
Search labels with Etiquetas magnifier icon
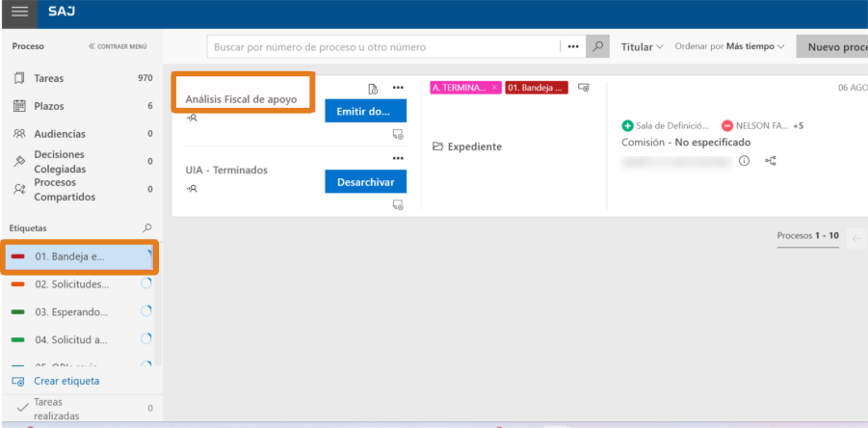147,228
